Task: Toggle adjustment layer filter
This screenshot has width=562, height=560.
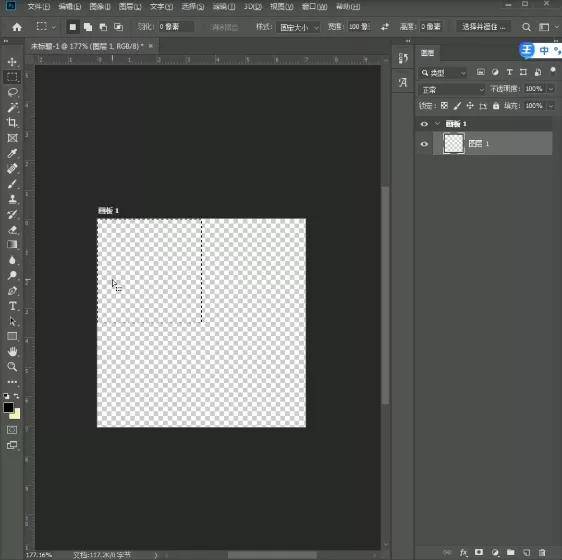Action: pyautogui.click(x=495, y=72)
